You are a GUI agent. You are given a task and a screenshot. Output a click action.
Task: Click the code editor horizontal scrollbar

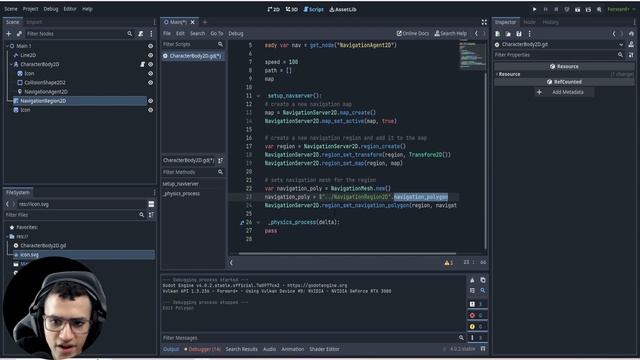tap(347, 253)
